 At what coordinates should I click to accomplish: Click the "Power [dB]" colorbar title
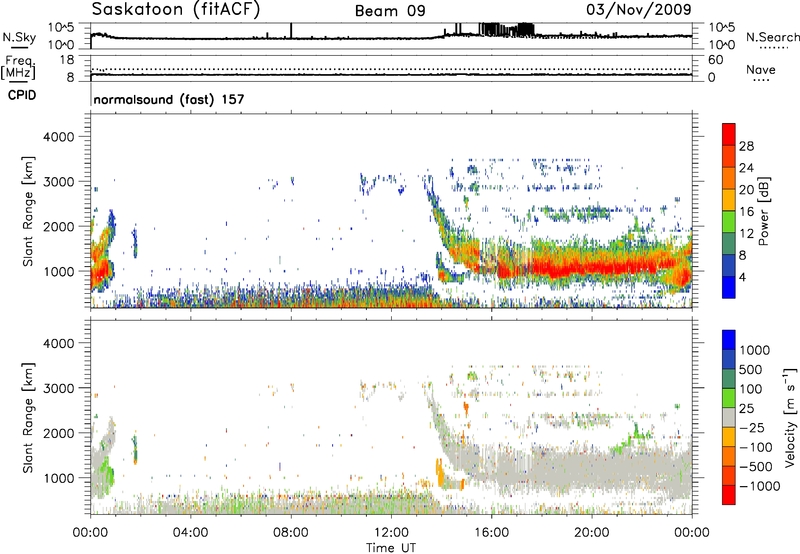click(x=764, y=211)
